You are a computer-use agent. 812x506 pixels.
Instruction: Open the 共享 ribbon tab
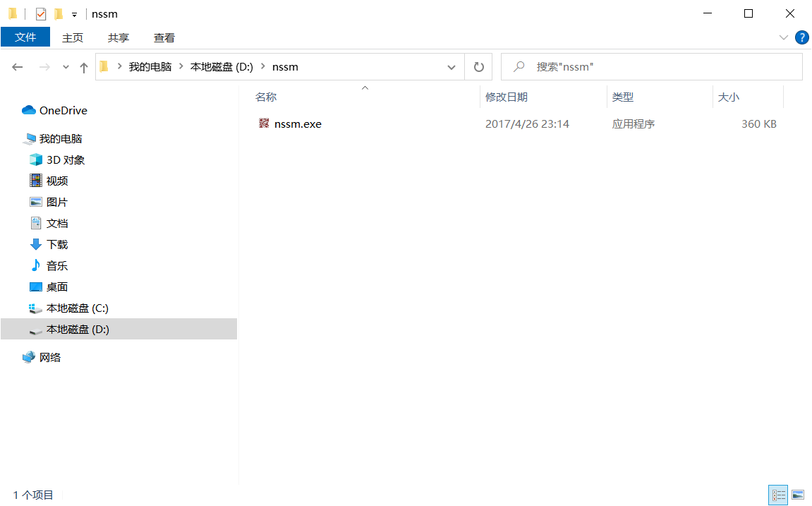[x=119, y=38]
